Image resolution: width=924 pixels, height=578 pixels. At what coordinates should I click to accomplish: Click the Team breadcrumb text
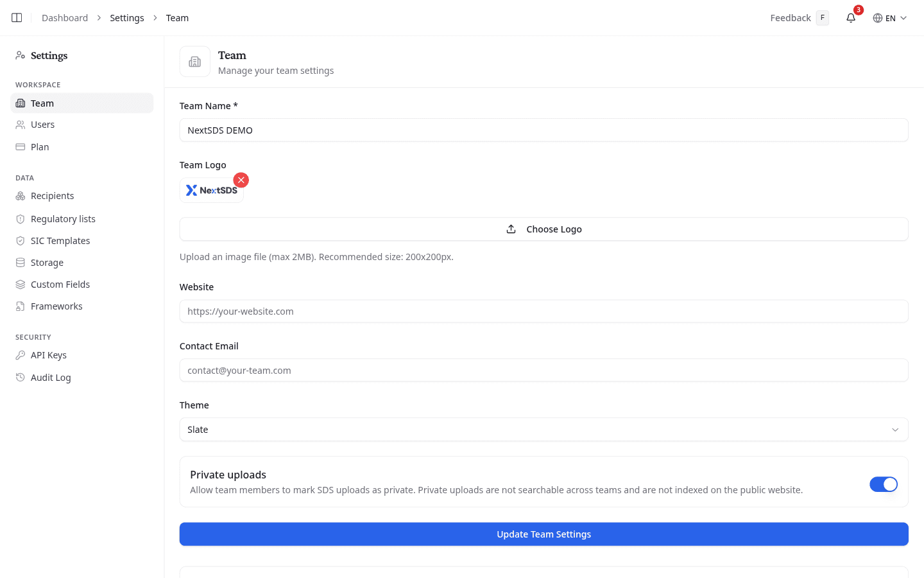(177, 18)
